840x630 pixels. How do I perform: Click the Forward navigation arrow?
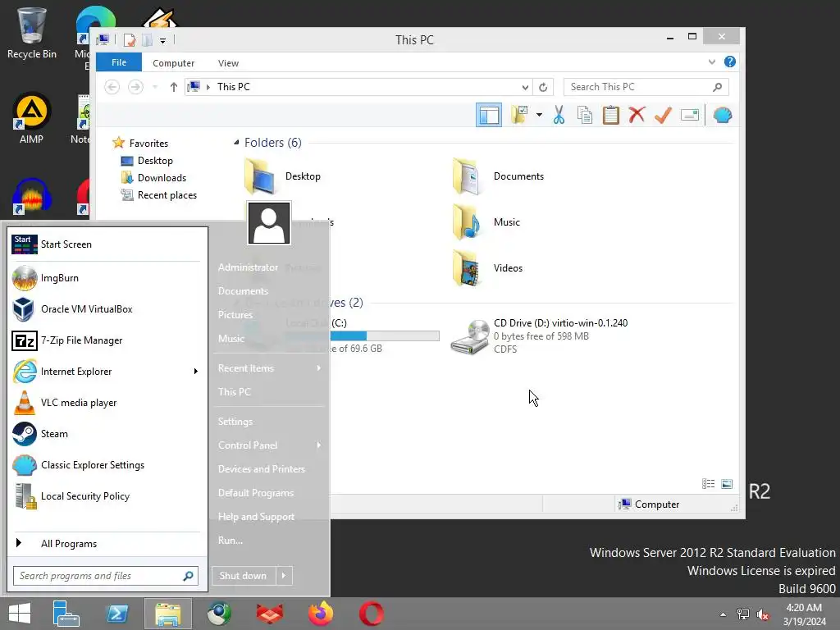(135, 87)
